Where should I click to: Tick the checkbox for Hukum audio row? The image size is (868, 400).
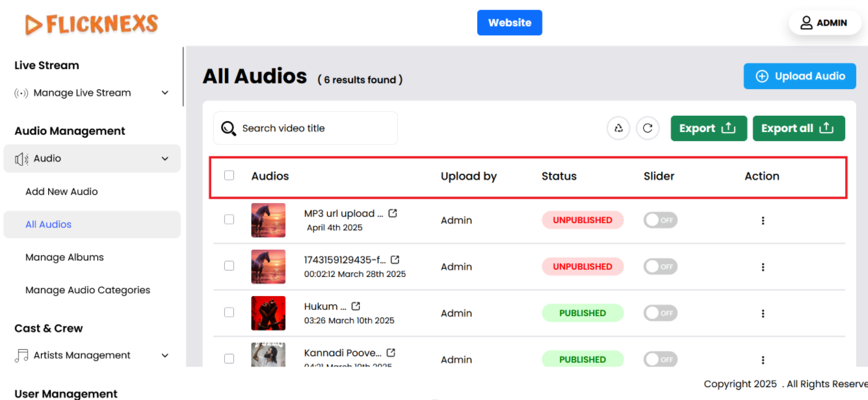click(x=229, y=312)
